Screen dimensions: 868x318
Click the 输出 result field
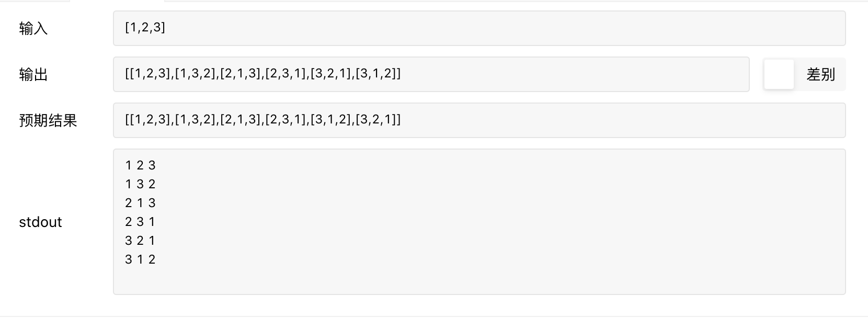click(431, 74)
